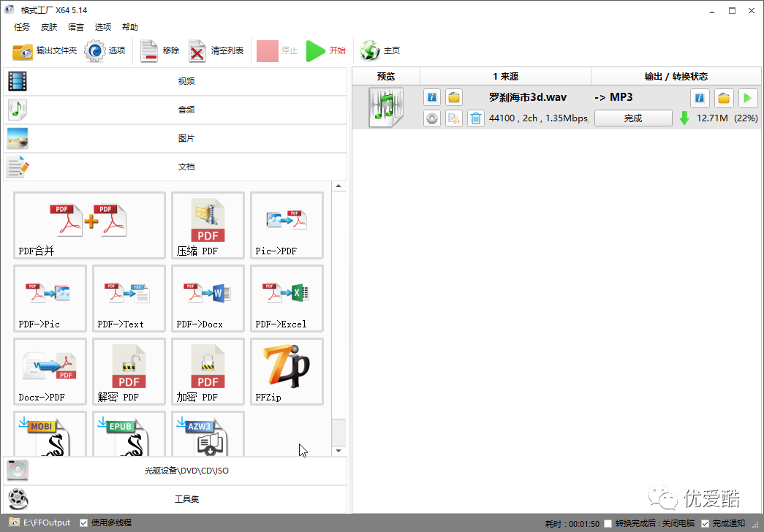764x532 pixels.
Task: Launch the FFZip tool
Action: pos(287,371)
